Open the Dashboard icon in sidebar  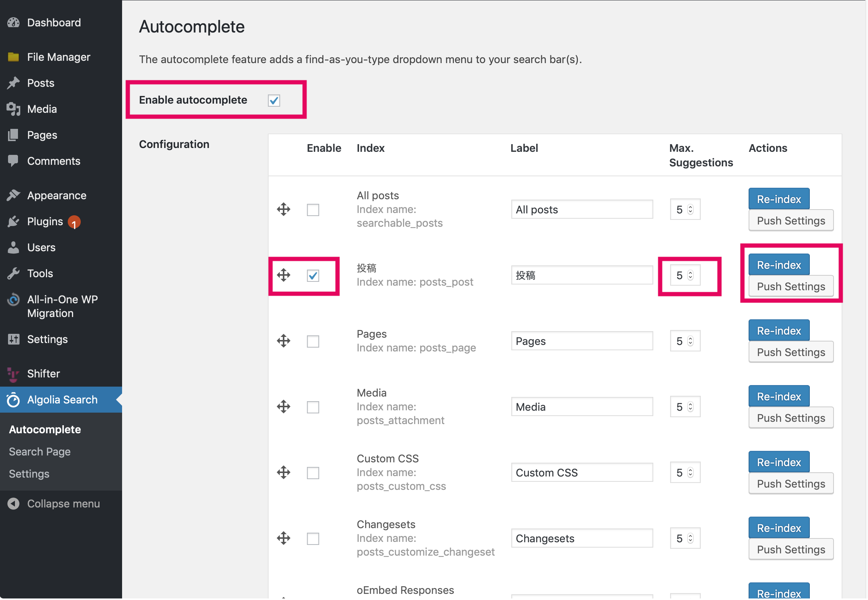point(13,23)
